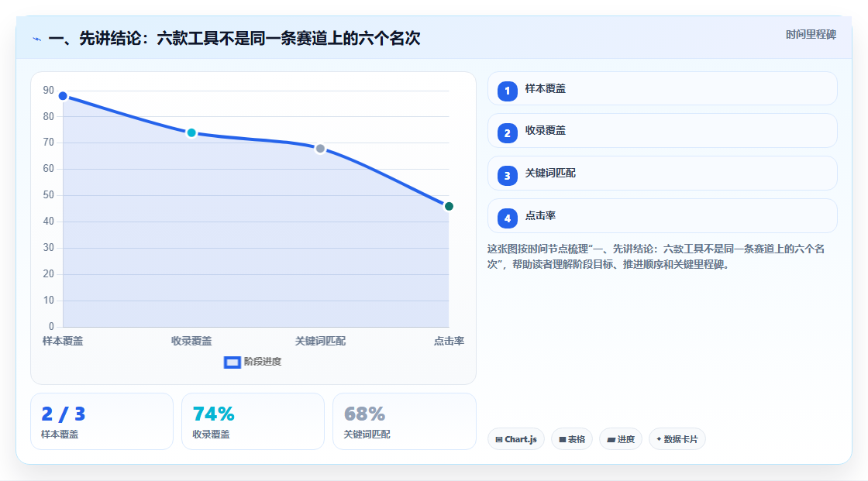This screenshot has width=868, height=481.
Task: Select the 进度 tag
Action: click(x=621, y=439)
